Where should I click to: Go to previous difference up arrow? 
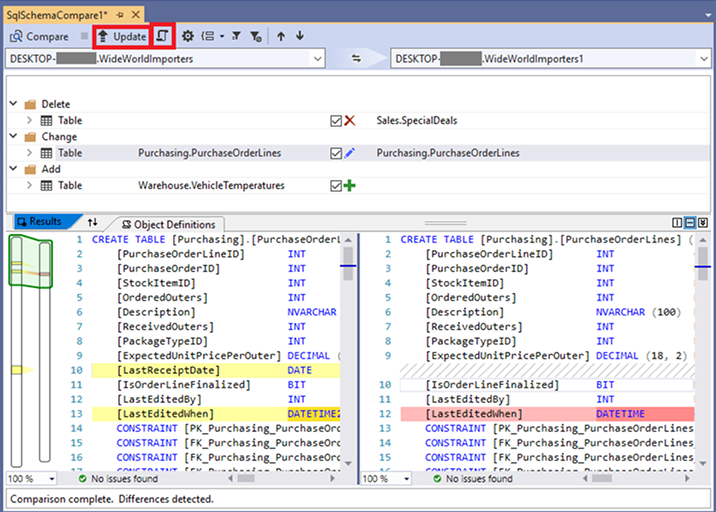(x=281, y=36)
